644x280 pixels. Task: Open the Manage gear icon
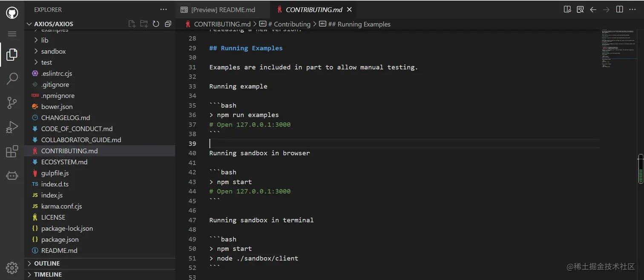coord(12,268)
